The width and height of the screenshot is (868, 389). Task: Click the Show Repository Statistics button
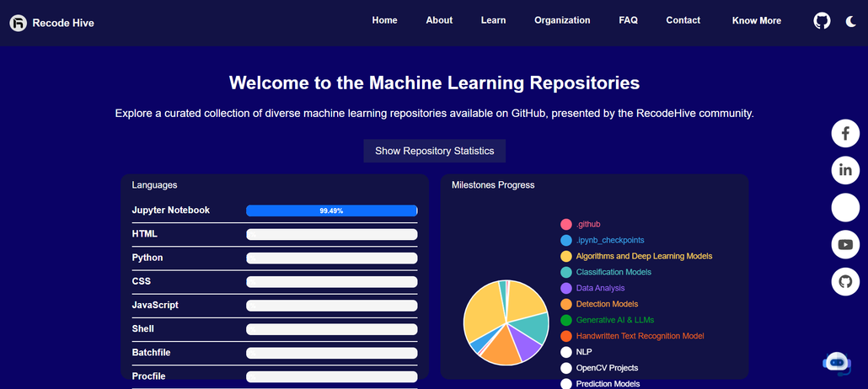(x=435, y=151)
